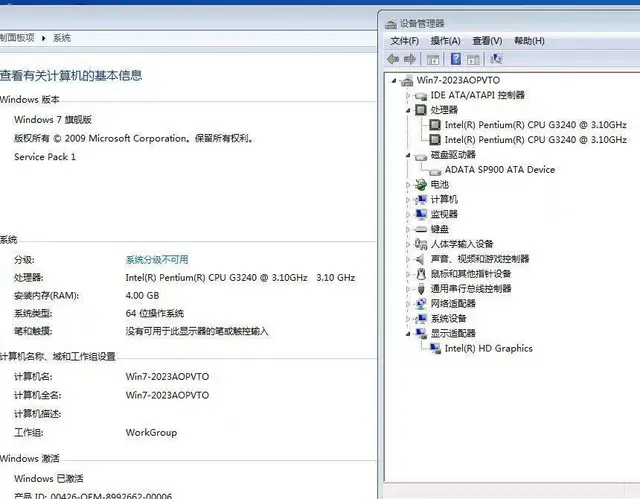
Task: Click the properties pane toolbar icon
Action: [473, 60]
